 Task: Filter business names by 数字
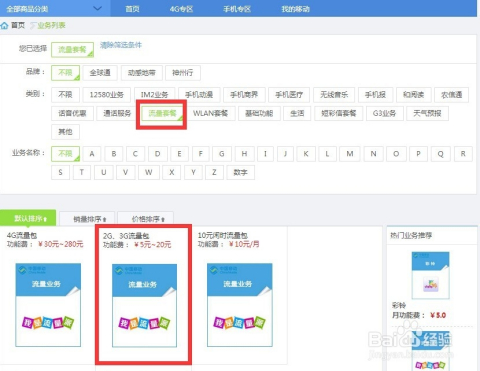coord(240,172)
